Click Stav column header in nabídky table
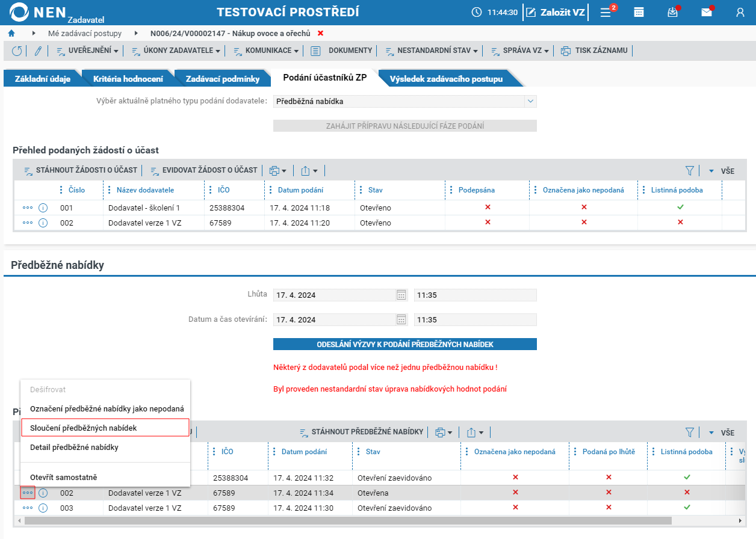Image resolution: width=756 pixels, height=539 pixels. click(373, 451)
